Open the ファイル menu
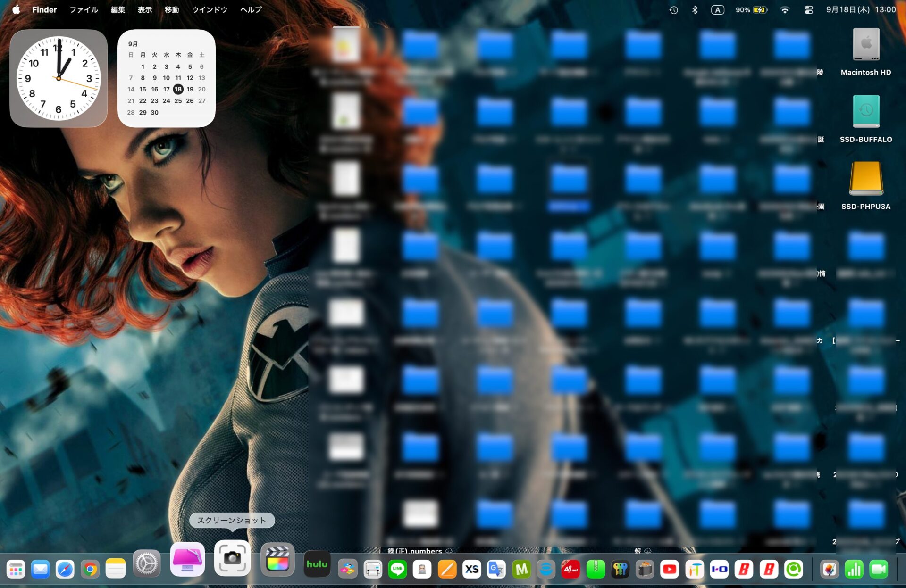The image size is (906, 588). click(84, 9)
